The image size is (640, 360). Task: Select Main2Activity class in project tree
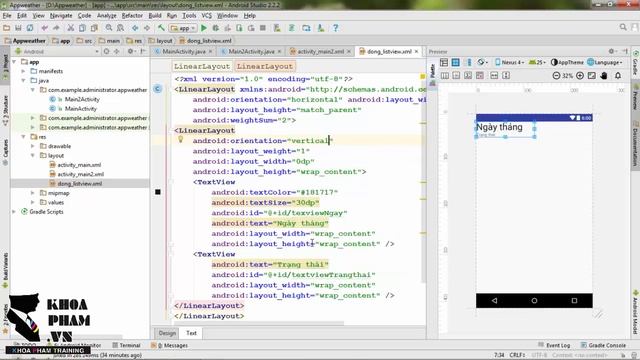pos(82,99)
